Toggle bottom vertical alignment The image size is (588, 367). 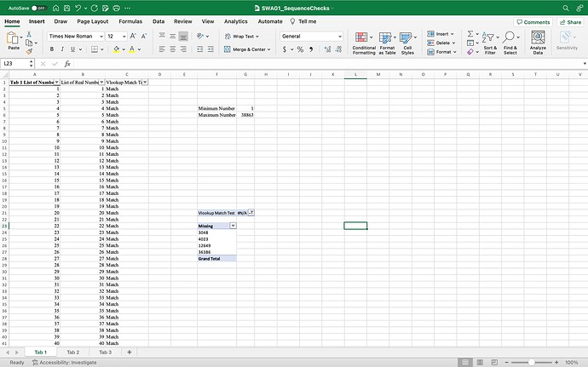(x=183, y=36)
